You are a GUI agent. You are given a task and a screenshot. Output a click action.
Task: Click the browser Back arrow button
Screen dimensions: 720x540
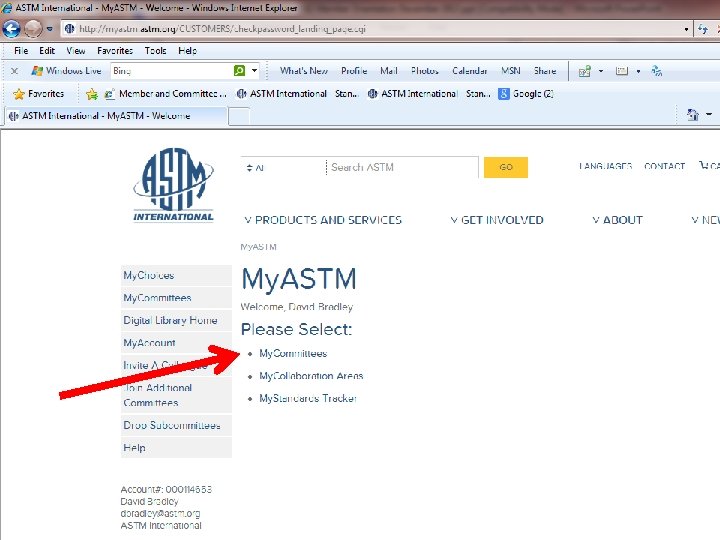click(11, 29)
